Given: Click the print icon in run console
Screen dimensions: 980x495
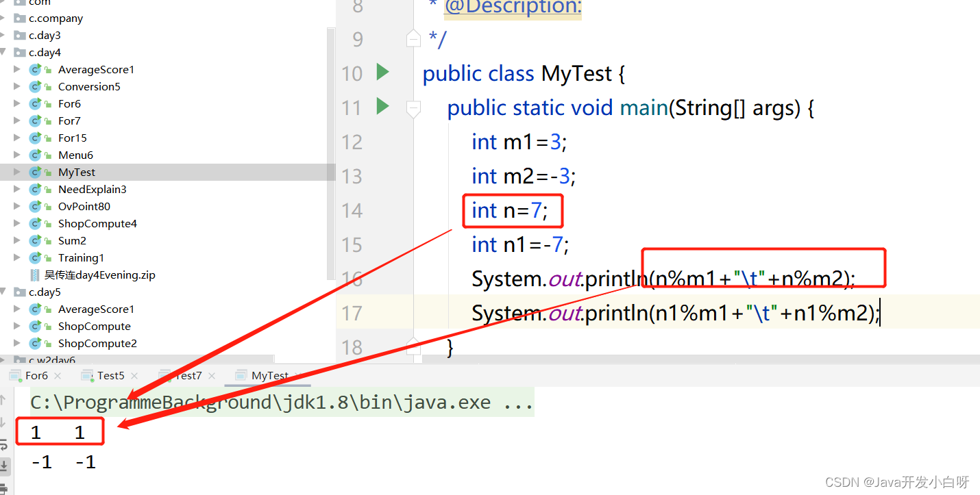Looking at the screenshot, I should [4, 489].
